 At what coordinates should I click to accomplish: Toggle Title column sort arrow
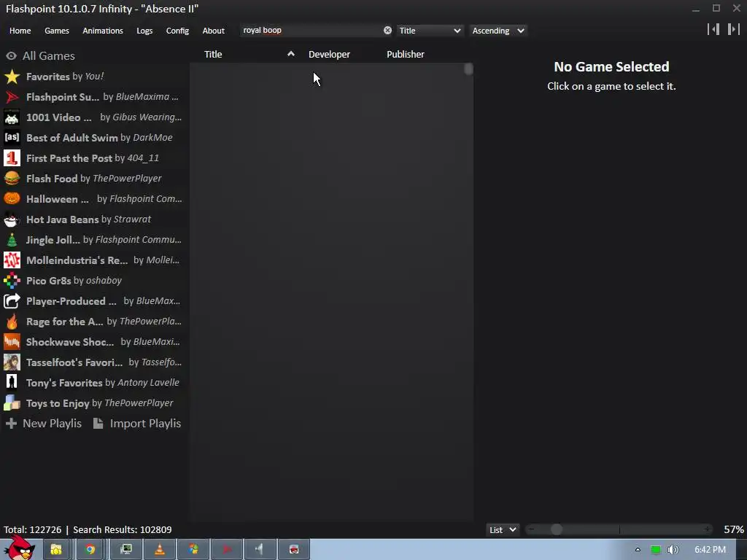(290, 54)
